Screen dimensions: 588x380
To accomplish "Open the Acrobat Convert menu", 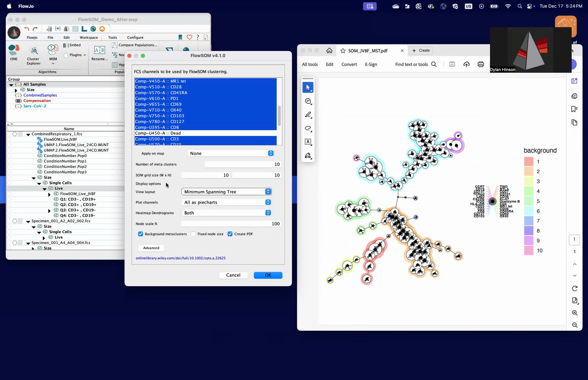I will point(349,64).
